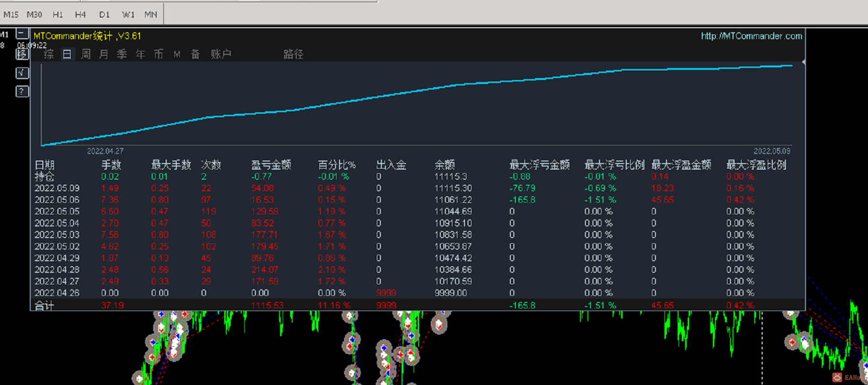Select the 2022.04.28 date row
868x385 pixels.
[x=57, y=270]
